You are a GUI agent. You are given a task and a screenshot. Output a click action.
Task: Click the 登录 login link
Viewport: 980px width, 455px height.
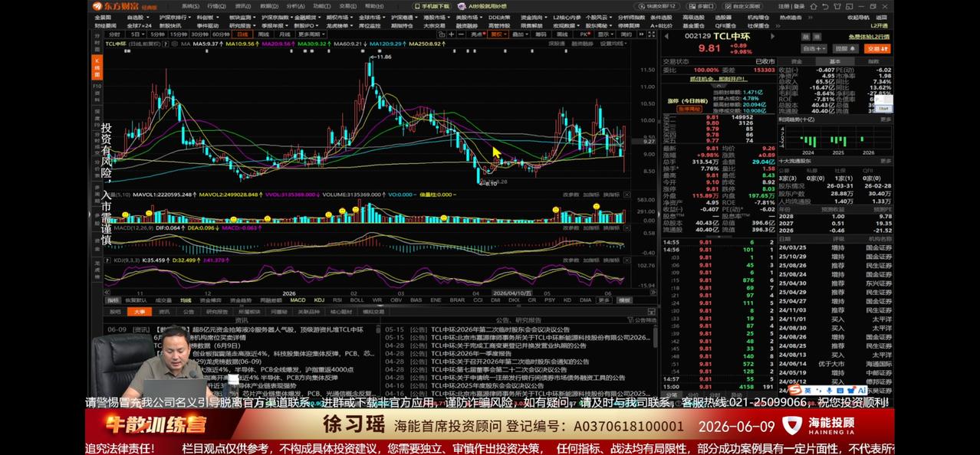click(x=799, y=6)
